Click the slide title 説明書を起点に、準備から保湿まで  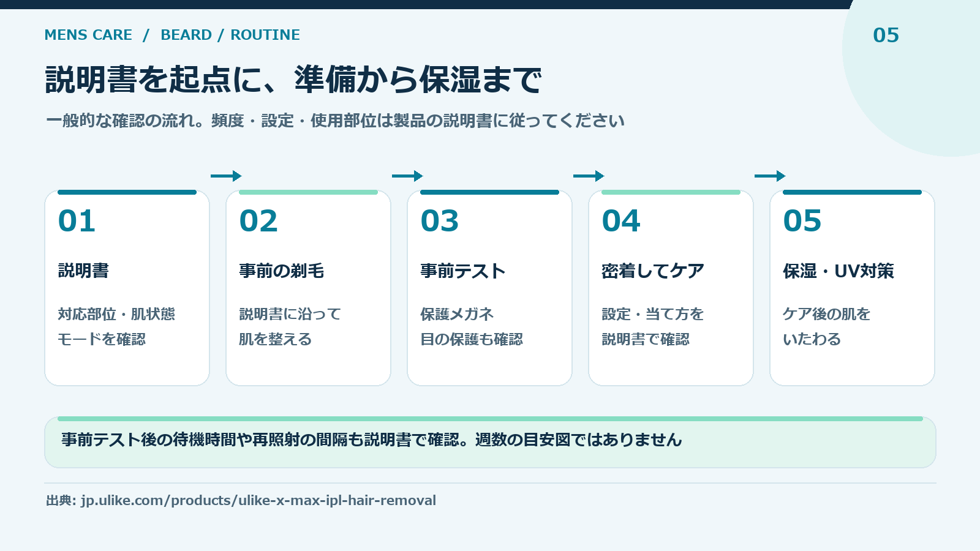(293, 80)
